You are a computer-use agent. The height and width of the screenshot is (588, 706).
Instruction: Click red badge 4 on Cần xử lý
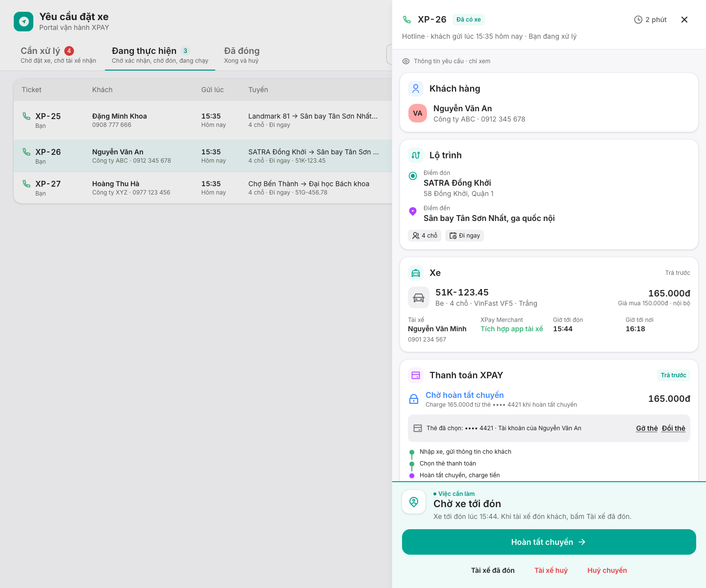(69, 51)
